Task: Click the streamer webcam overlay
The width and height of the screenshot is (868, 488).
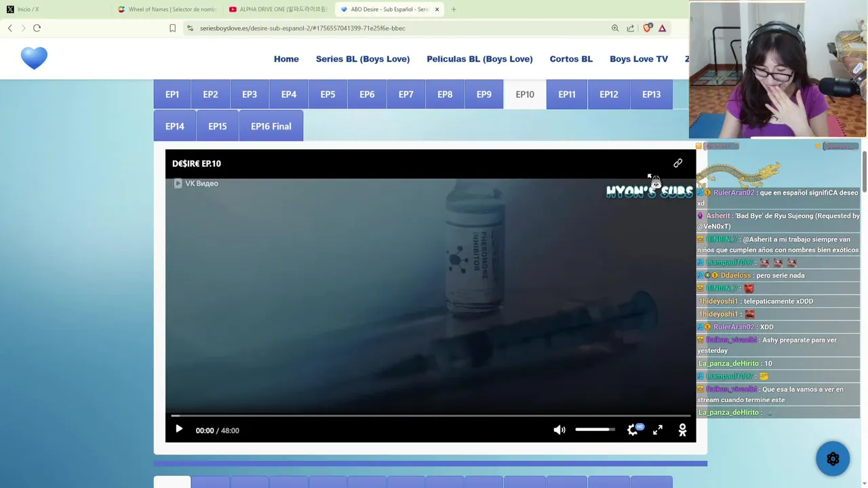Action: point(778,70)
